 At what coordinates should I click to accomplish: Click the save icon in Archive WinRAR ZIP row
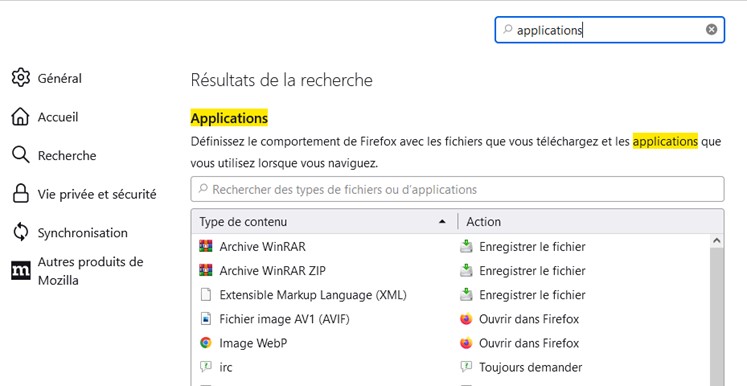[x=466, y=271]
